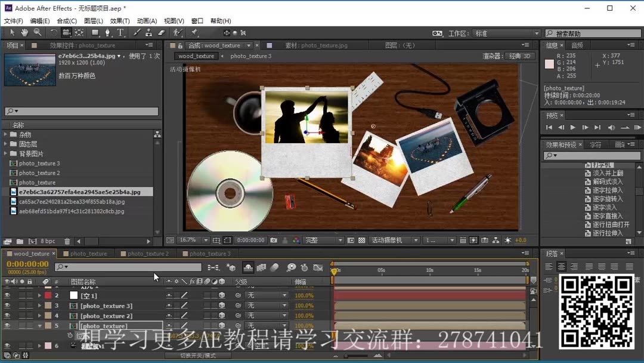
Task: Click the take snapshot camera icon
Action: [274, 241]
